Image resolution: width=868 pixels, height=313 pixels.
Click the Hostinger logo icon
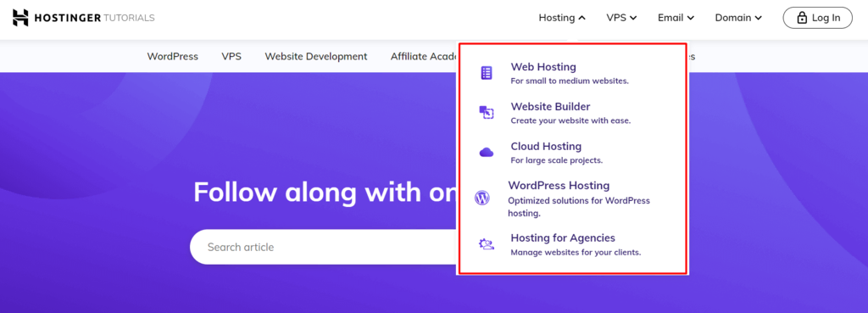pyautogui.click(x=20, y=18)
